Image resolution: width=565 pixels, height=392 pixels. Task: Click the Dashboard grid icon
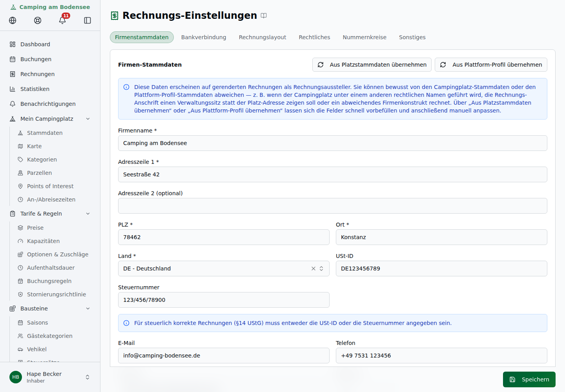(x=13, y=44)
